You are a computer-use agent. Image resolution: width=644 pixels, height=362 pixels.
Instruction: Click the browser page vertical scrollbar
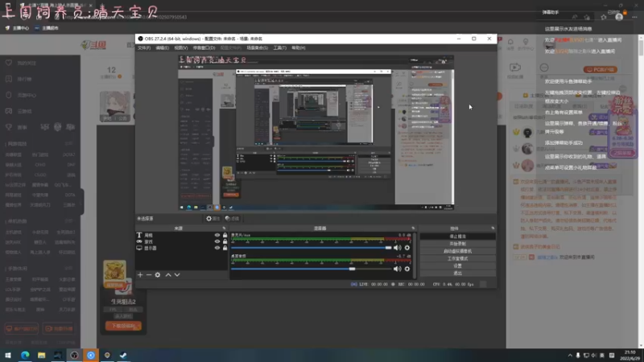641,191
